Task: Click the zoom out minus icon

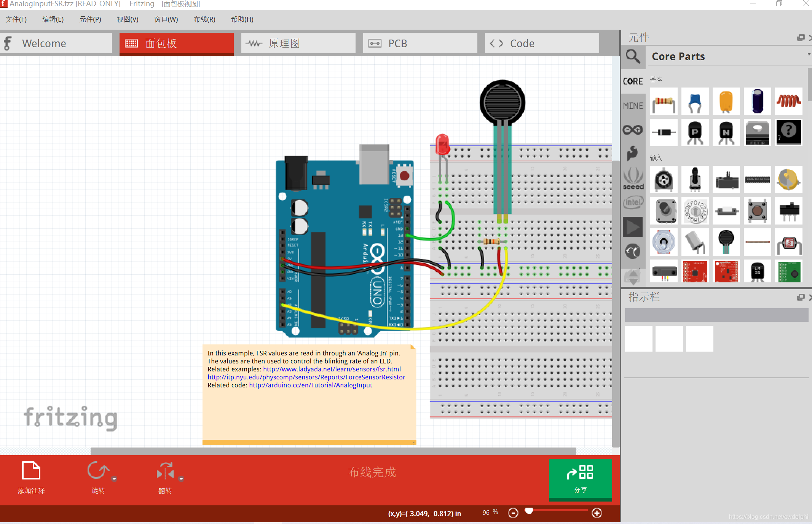Action: click(513, 513)
